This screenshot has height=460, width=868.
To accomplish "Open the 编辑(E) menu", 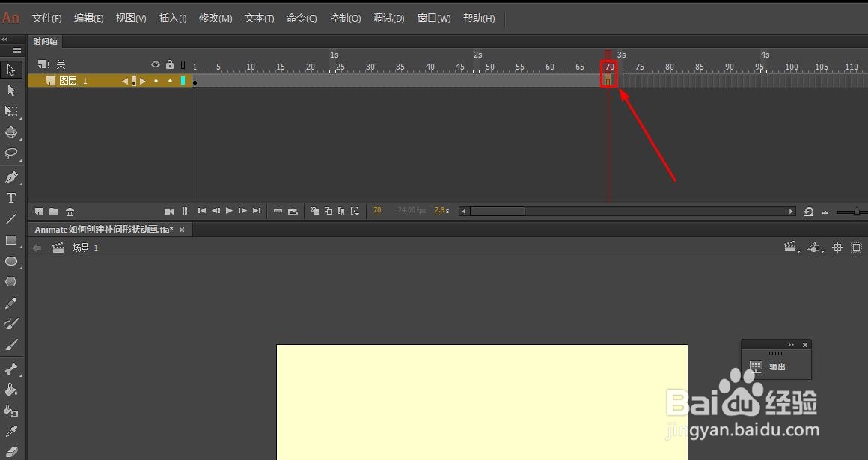I will coord(88,18).
